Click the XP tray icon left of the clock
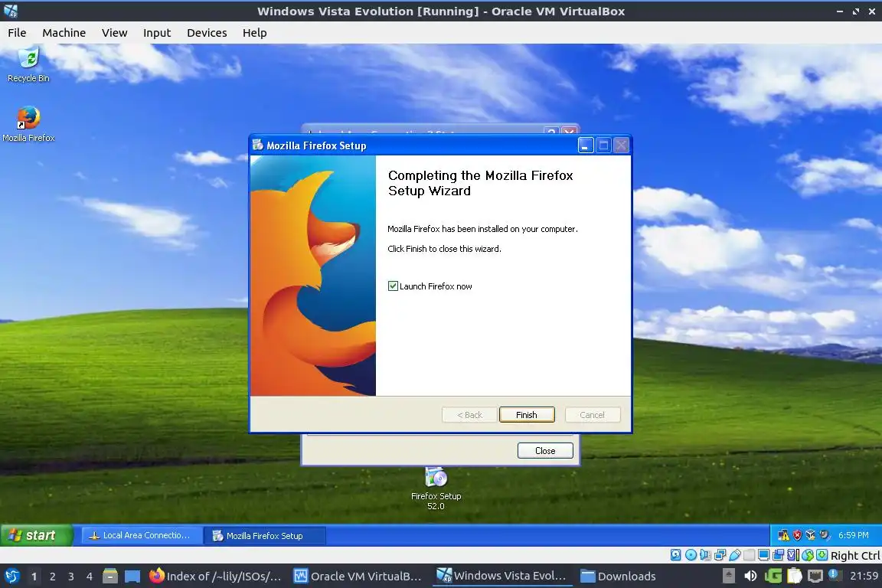The width and height of the screenshot is (882, 588). pos(825,535)
